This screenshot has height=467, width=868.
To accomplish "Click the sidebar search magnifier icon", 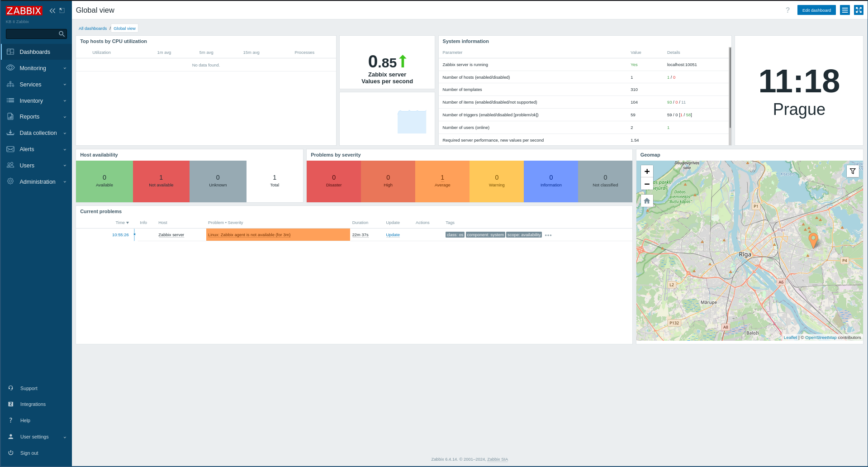I will 62,34.
